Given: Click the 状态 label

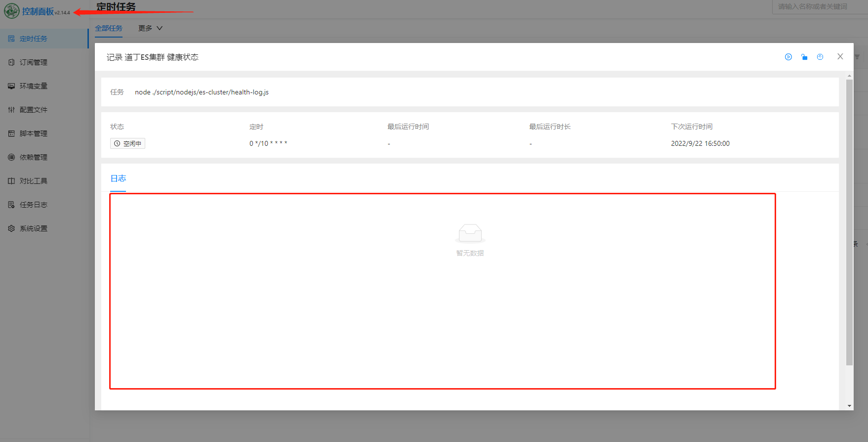Looking at the screenshot, I should [x=117, y=127].
